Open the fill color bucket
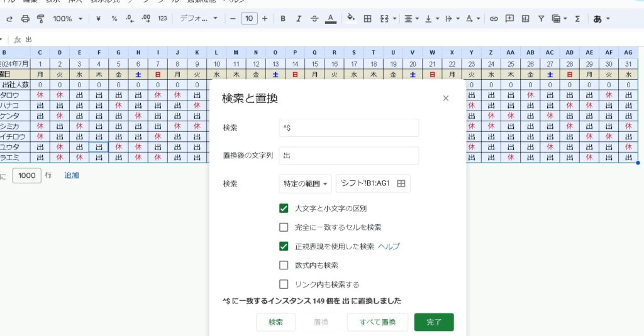Screen dimensions: 644x336 click(x=351, y=18)
